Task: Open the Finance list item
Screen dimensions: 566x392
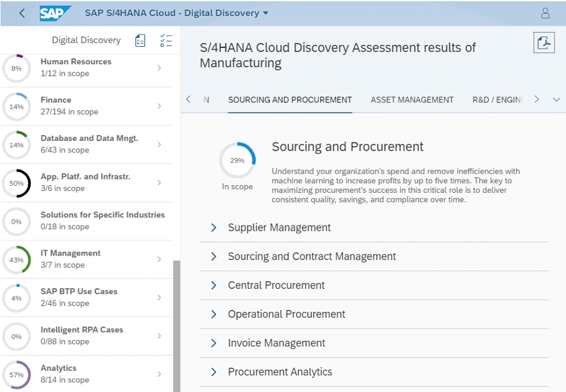Action: click(x=87, y=106)
